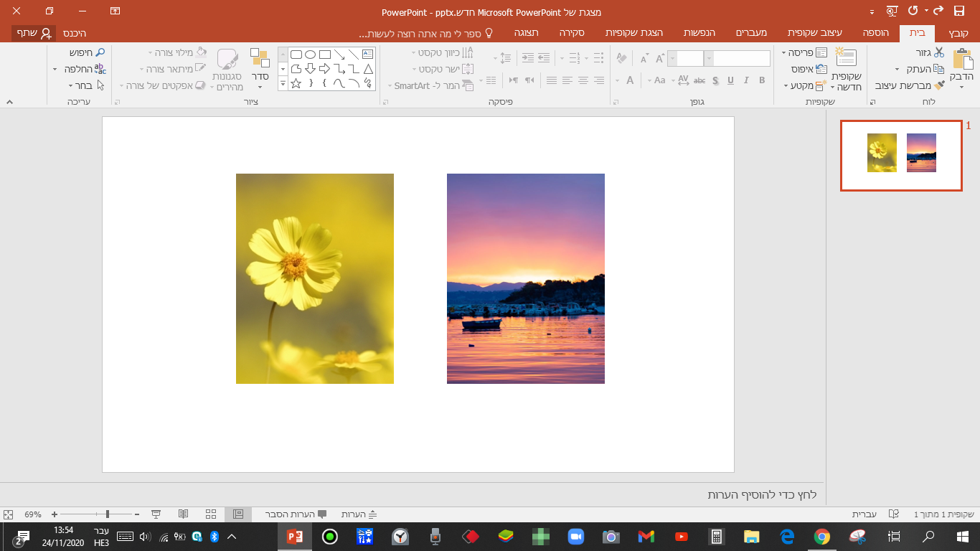Toggle justify text alignment

552,80
